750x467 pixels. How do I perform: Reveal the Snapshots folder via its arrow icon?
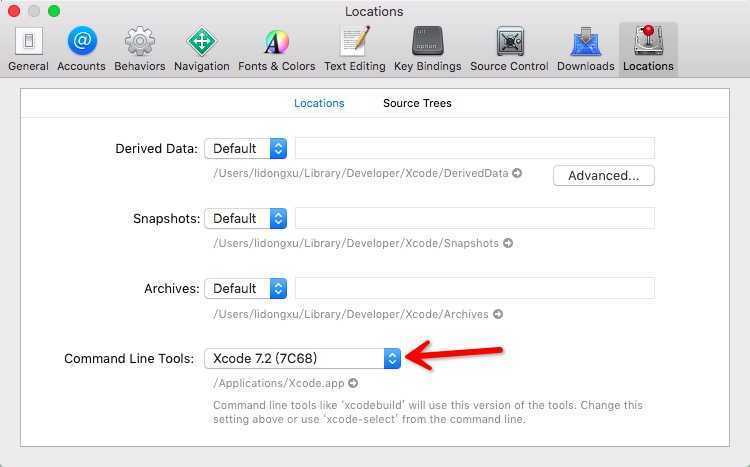pyautogui.click(x=508, y=243)
